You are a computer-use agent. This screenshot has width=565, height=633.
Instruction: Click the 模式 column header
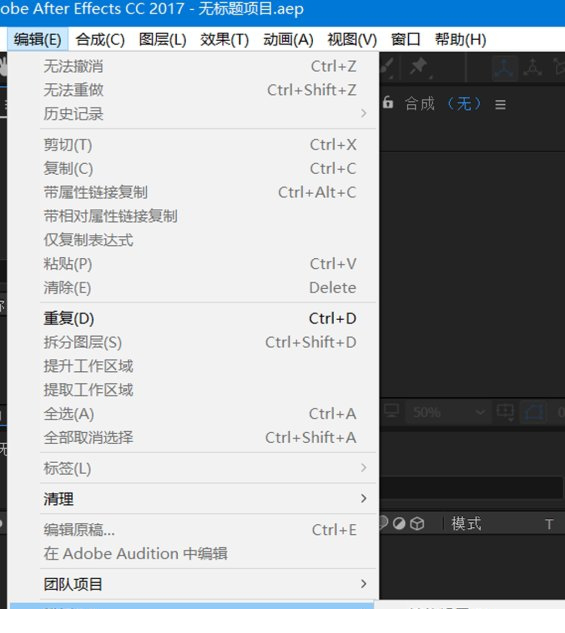coord(466,524)
